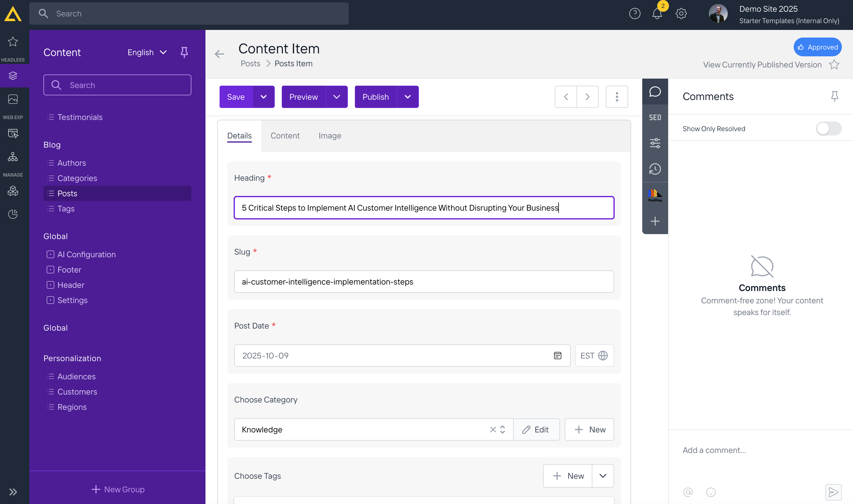Image resolution: width=853 pixels, height=504 pixels.
Task: Open the favorites star in left rail
Action: [x=13, y=41]
